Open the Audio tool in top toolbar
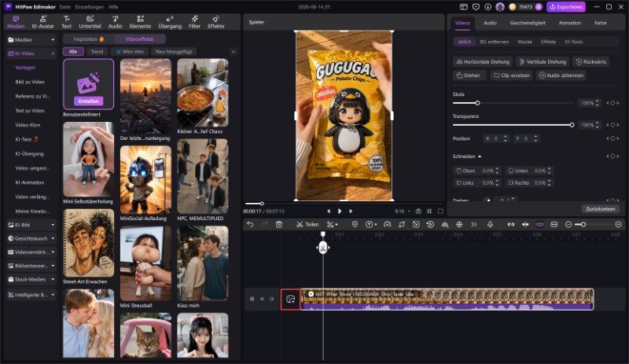 point(115,22)
